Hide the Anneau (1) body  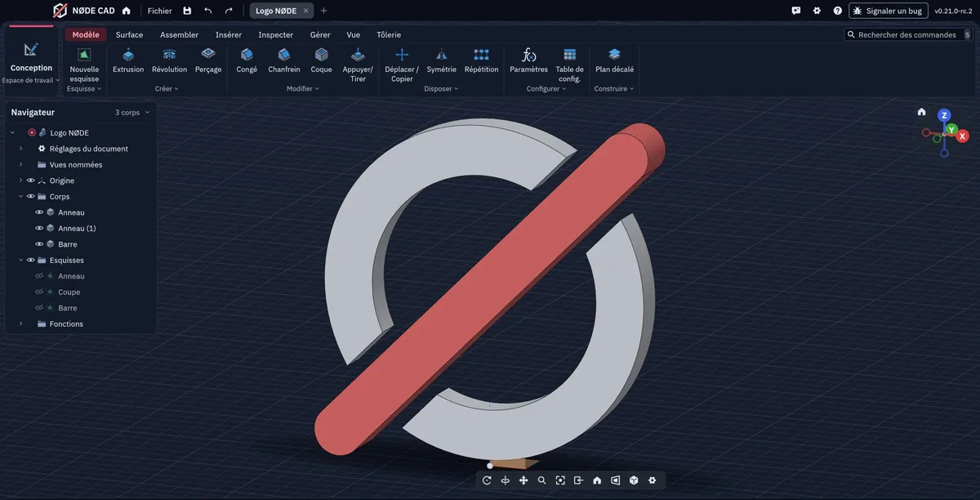pos(39,229)
